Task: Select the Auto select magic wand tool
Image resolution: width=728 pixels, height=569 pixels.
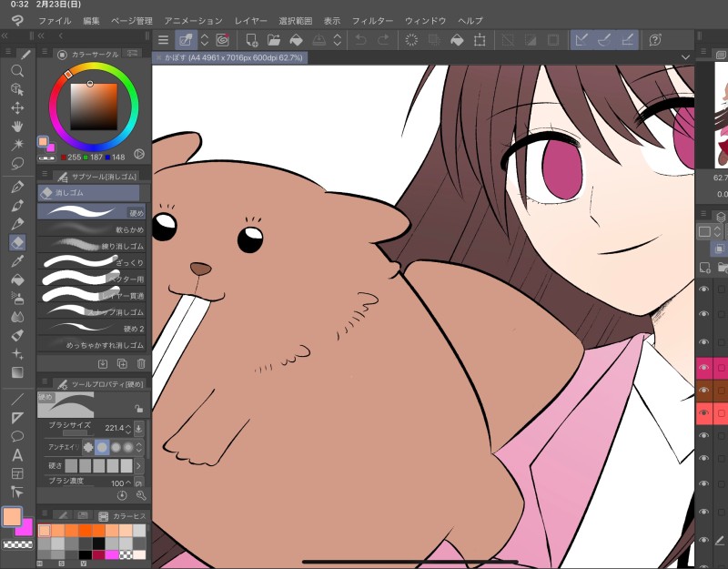Action: coord(17,145)
